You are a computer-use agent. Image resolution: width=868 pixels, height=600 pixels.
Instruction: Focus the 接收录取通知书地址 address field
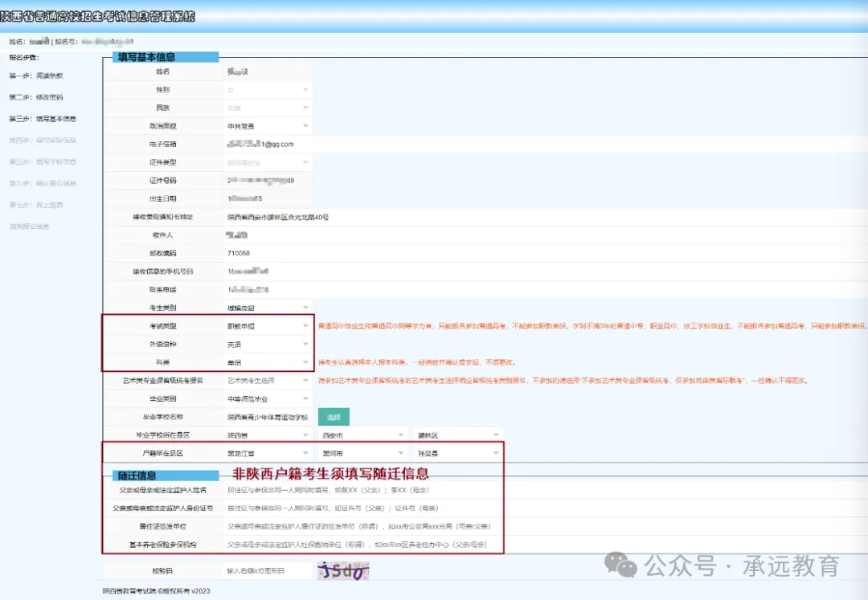click(545, 218)
